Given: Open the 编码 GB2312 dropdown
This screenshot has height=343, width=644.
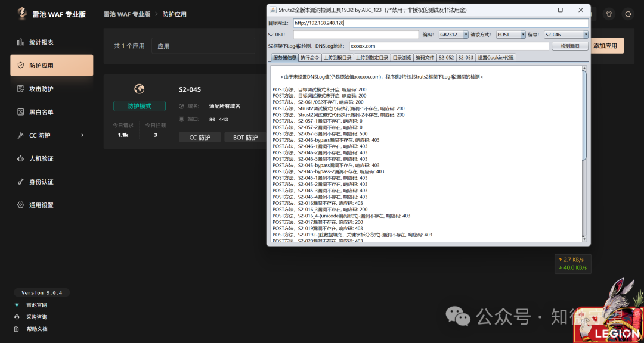Looking at the screenshot, I should [453, 35].
